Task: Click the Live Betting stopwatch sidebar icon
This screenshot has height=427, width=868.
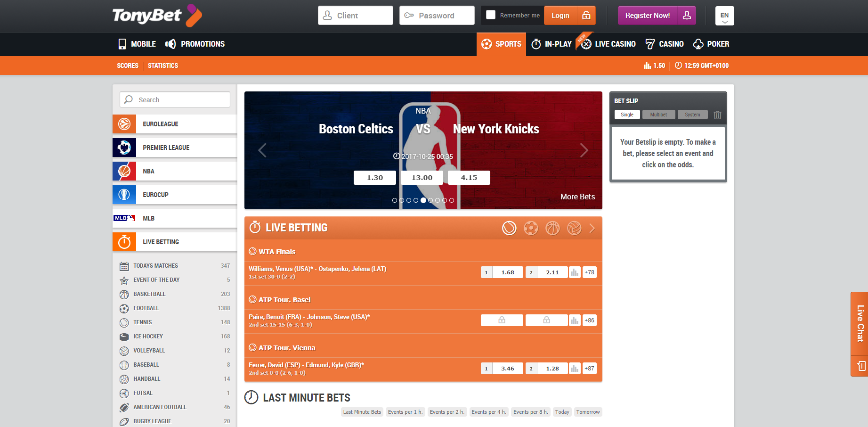Action: [124, 242]
